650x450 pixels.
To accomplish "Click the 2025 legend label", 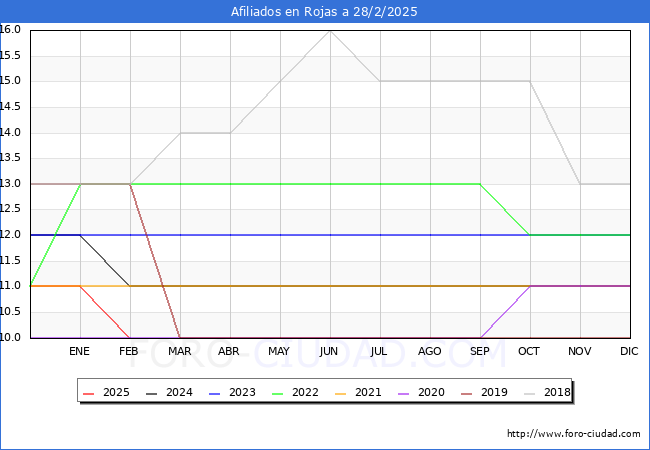I will 116,392.
